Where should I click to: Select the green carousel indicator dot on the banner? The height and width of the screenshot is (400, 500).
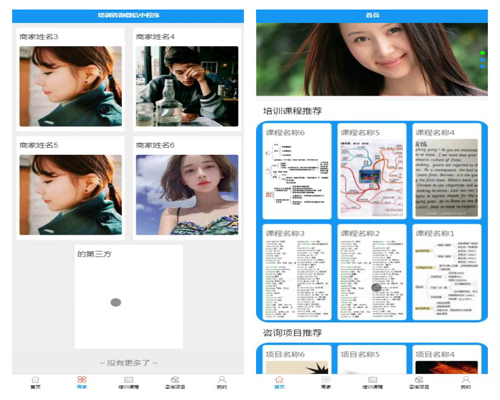482,53
